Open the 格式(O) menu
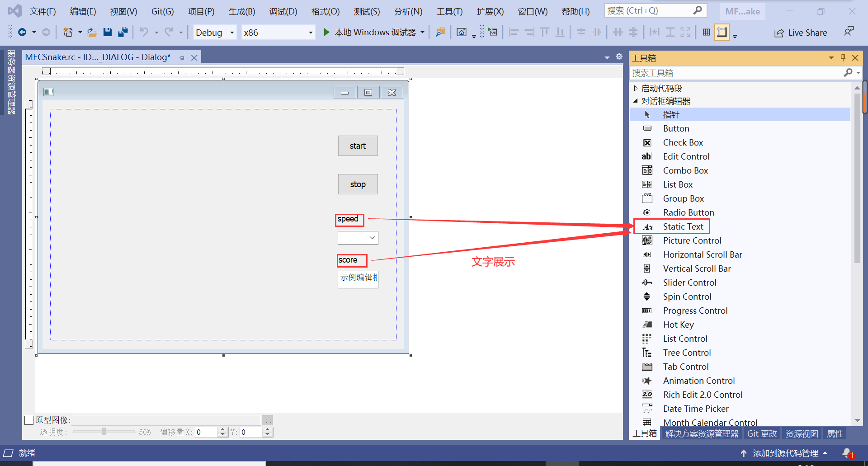The height and width of the screenshot is (466, 868). pyautogui.click(x=325, y=11)
